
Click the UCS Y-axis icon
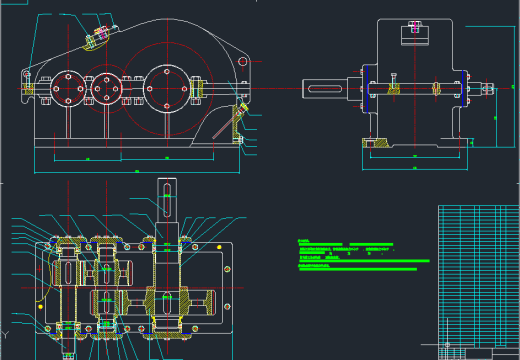(5, 334)
